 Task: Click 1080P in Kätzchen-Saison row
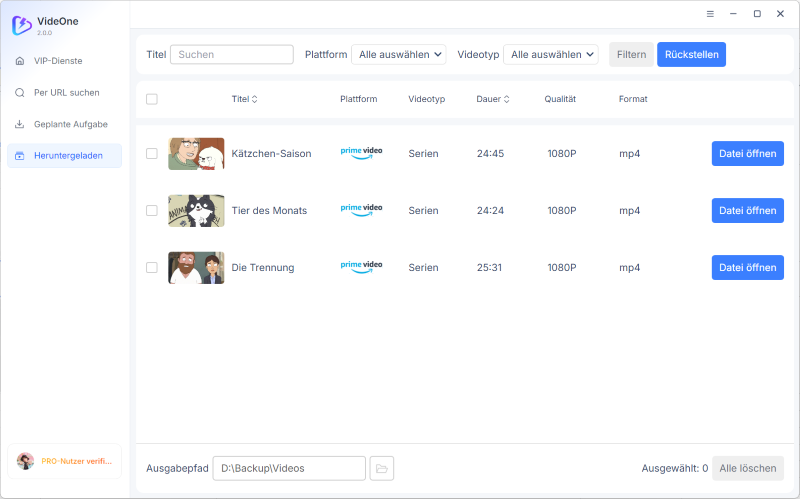click(562, 154)
